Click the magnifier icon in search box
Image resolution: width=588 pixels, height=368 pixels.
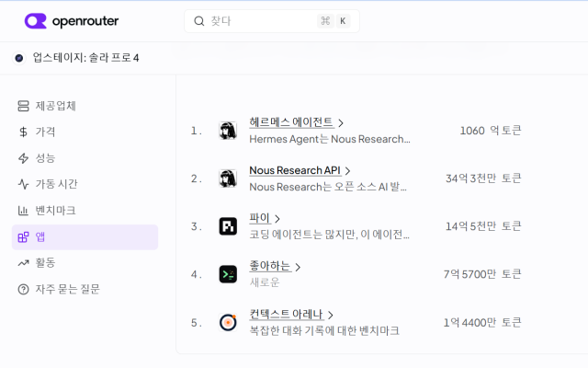coord(199,21)
